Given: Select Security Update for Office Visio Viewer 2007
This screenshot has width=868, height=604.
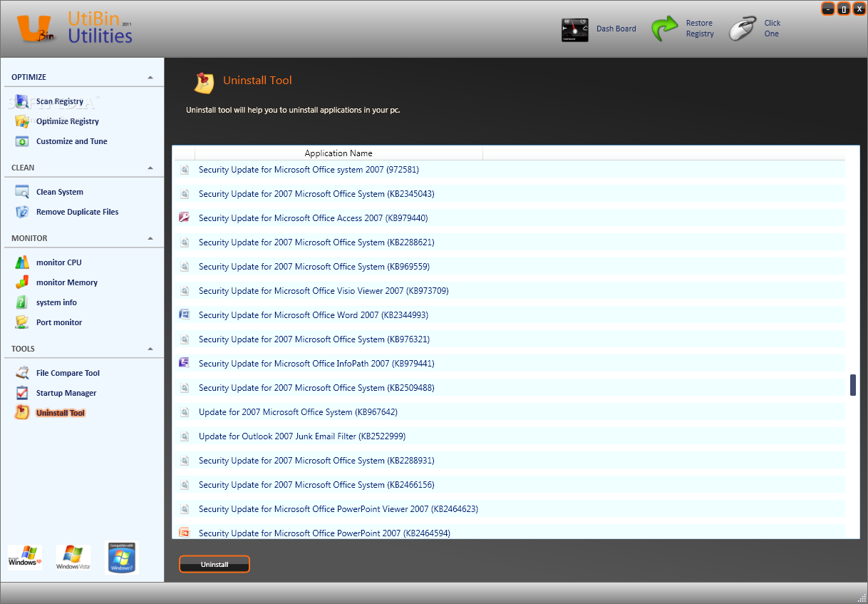Looking at the screenshot, I should point(324,291).
